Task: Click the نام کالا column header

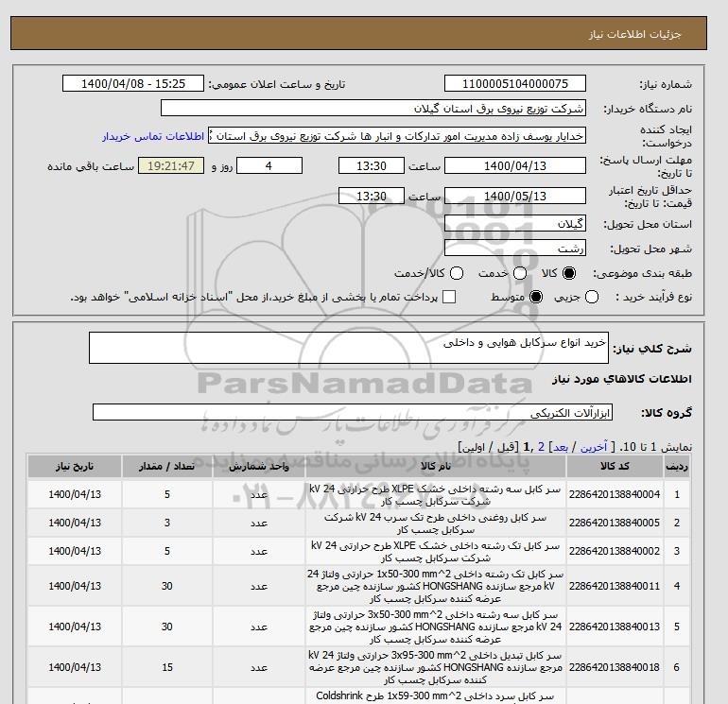Action: pyautogui.click(x=436, y=467)
